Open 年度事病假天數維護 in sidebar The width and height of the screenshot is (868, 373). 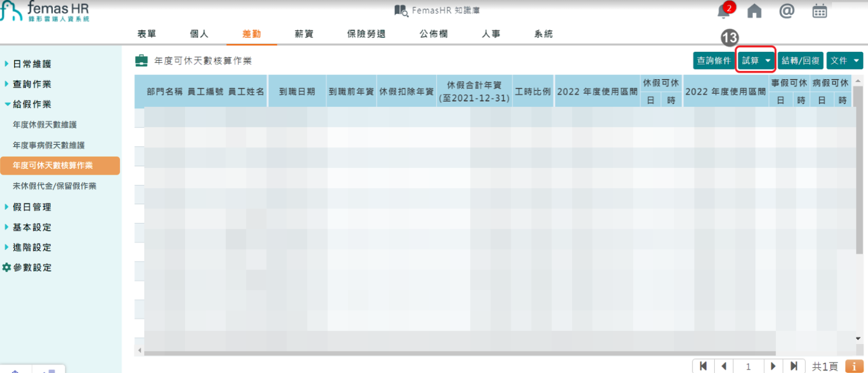[49, 145]
